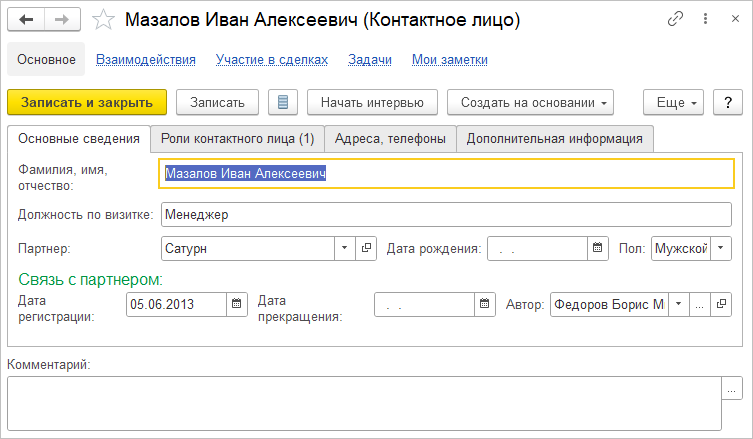Open the Создать на основании dropdown
This screenshot has width=753, height=439.
(x=529, y=102)
